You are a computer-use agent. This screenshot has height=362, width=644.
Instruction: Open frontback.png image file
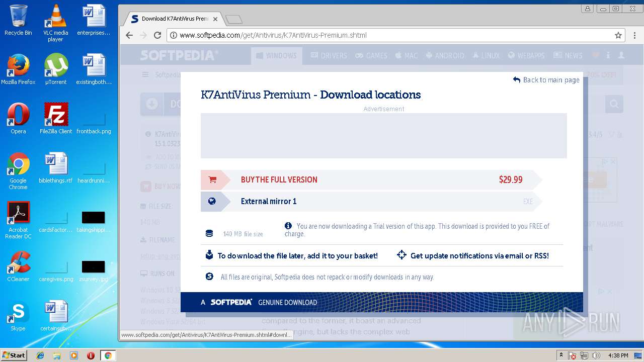coord(94,123)
